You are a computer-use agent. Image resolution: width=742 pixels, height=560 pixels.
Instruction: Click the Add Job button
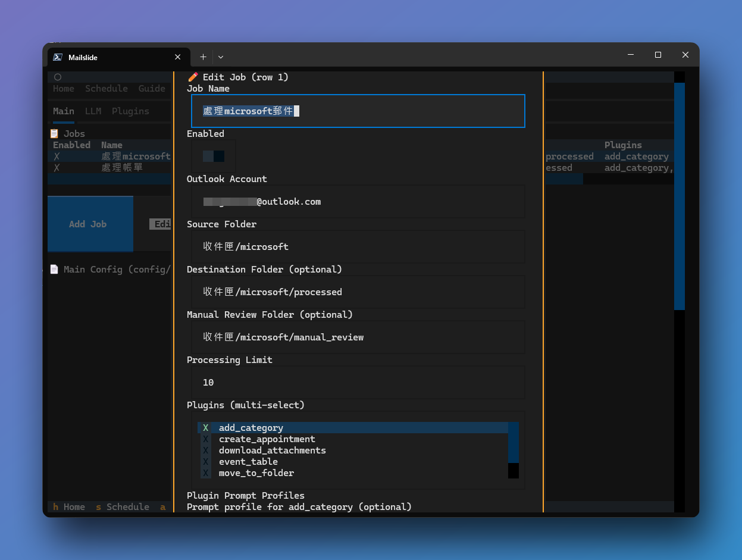click(90, 224)
